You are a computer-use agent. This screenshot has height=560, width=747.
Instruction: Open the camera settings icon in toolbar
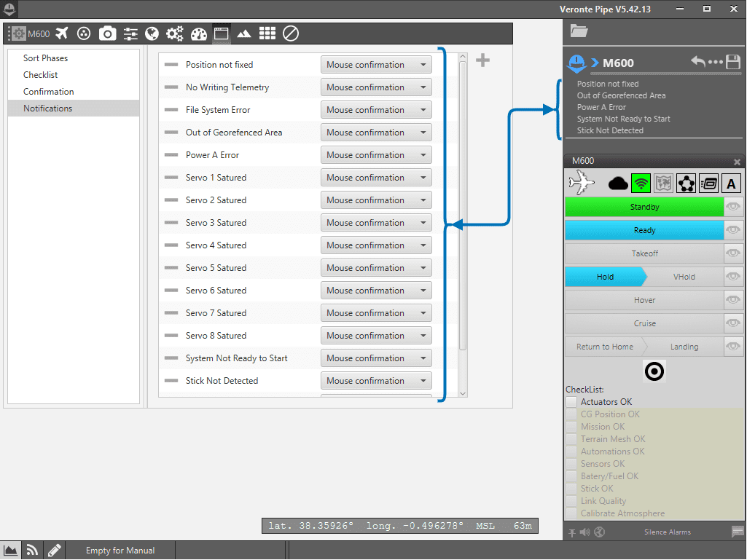107,33
